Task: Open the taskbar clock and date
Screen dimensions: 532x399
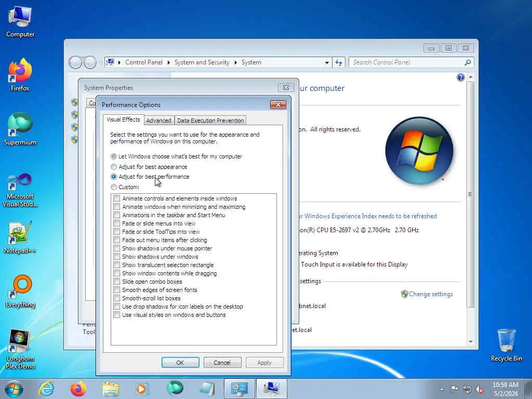Action: (506, 389)
